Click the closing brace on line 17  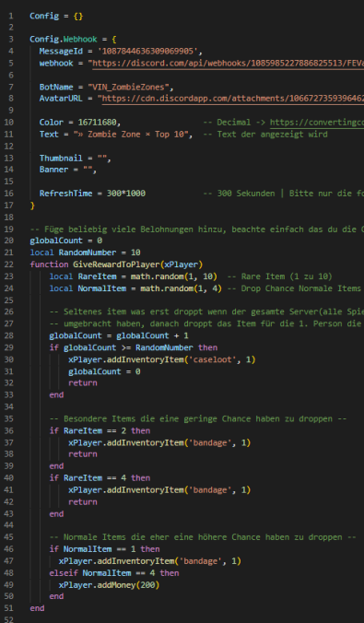32,206
